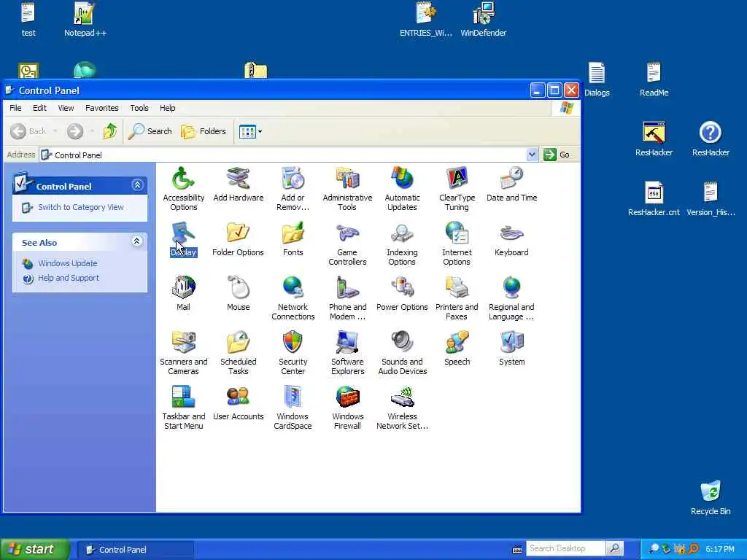Click the Go button
This screenshot has height=560, width=747.
[x=557, y=155]
